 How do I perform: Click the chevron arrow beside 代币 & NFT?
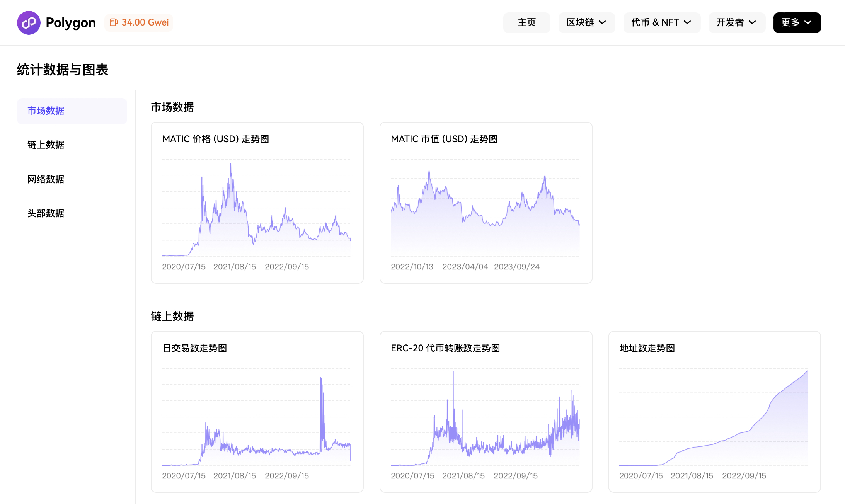pos(687,22)
